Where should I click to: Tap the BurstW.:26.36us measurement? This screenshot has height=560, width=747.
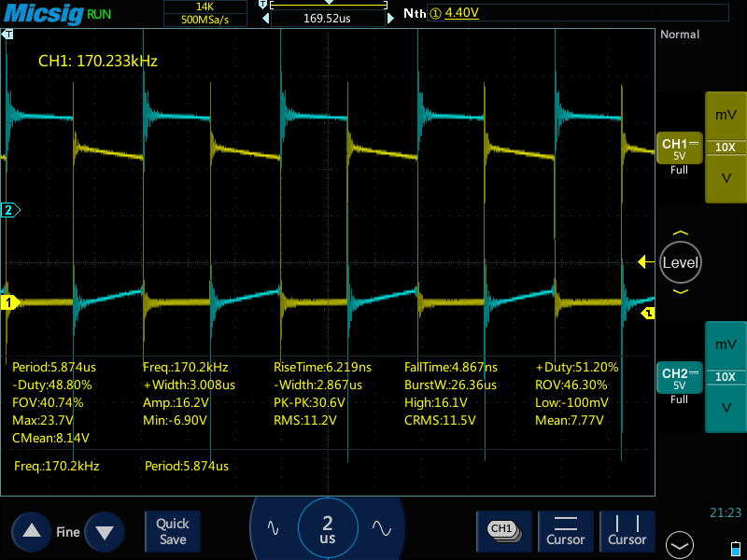450,385
